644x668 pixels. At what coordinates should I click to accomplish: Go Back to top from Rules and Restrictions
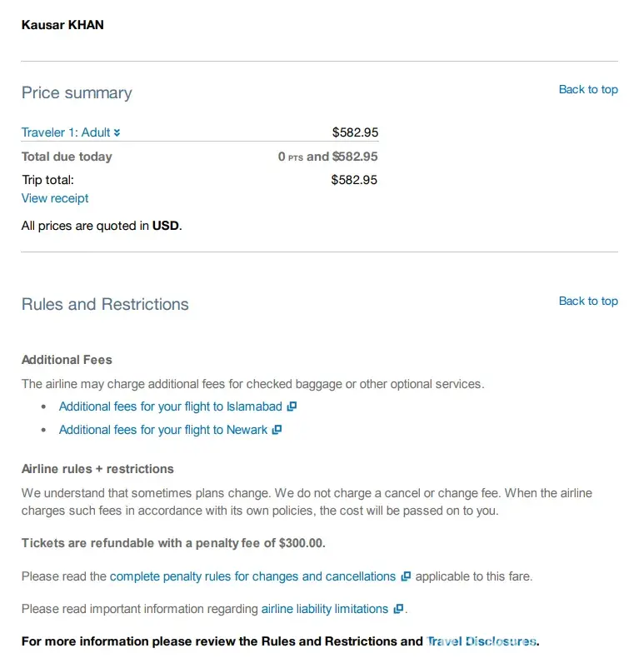(x=588, y=301)
